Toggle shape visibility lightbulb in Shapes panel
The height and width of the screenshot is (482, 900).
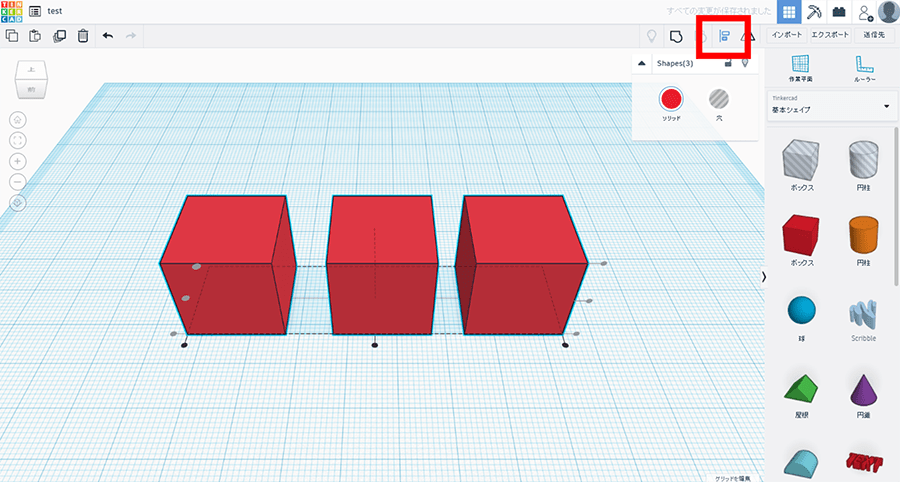[x=745, y=63]
